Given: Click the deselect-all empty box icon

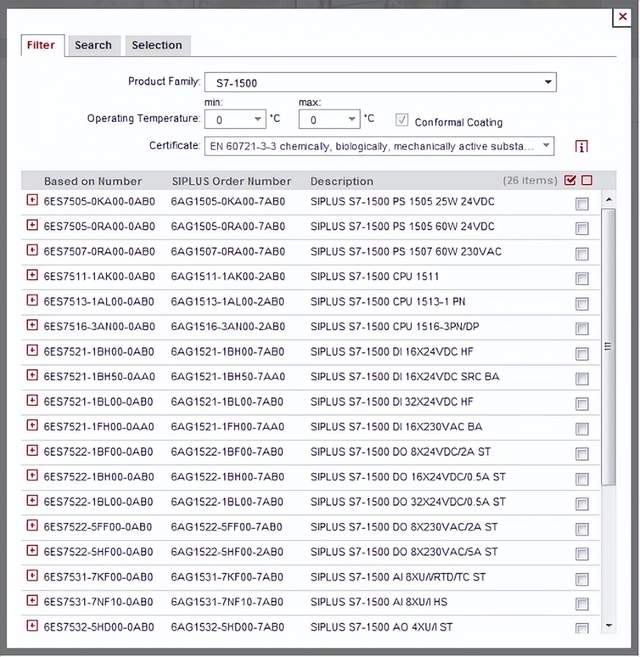Looking at the screenshot, I should pyautogui.click(x=587, y=181).
